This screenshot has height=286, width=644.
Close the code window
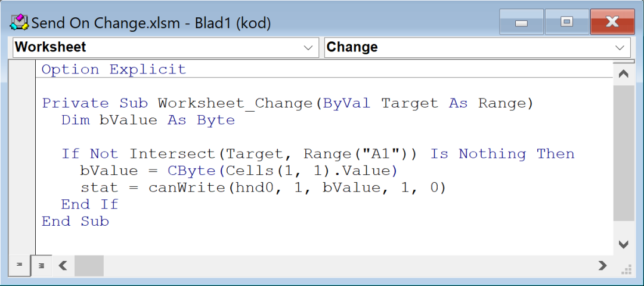612,22
